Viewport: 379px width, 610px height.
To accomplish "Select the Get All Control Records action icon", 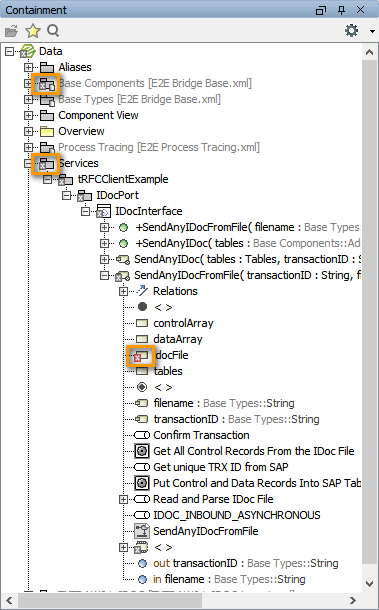I will (142, 451).
